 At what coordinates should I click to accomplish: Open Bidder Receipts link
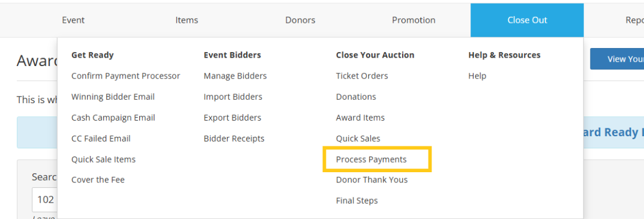tap(234, 139)
